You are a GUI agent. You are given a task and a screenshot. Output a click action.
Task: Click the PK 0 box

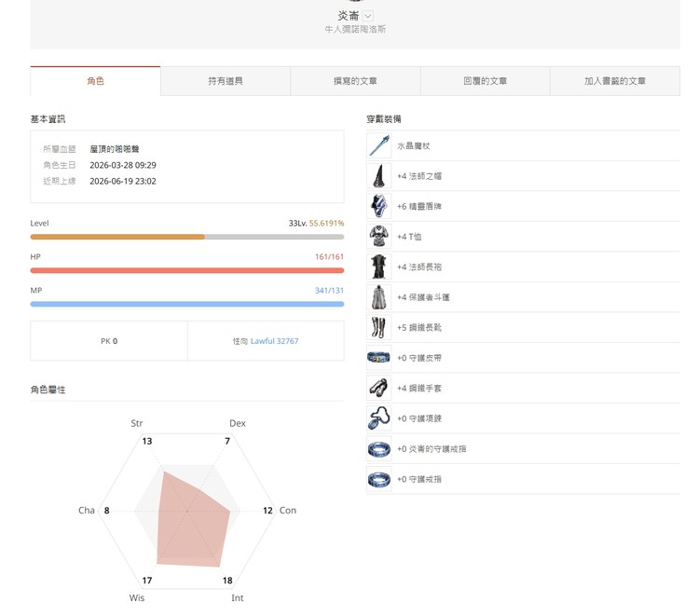[109, 341]
